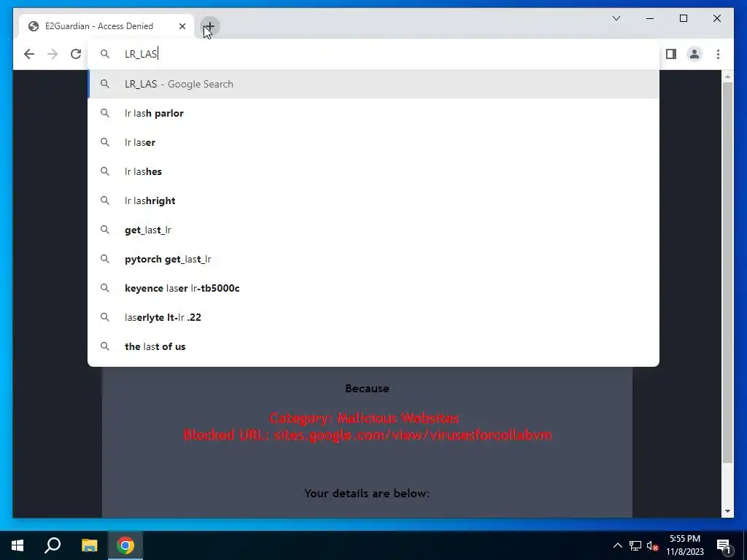
Task: Choose the 'laserlyte lt-lr .22' suggestion
Action: tap(373, 317)
